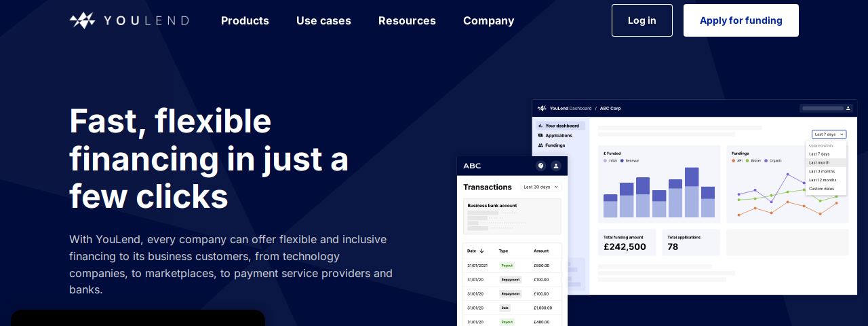Screen dimensions: 868x326
Task: Click the help icon in the ABC panel
Action: [x=540, y=166]
